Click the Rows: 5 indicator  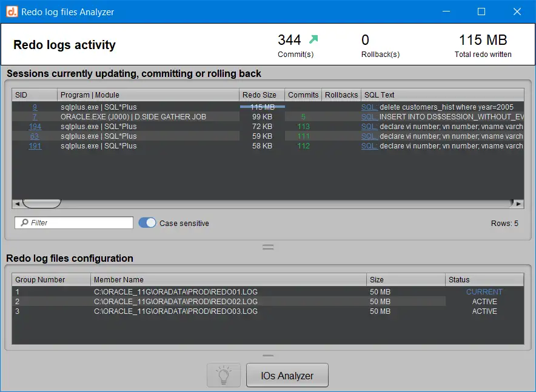click(504, 224)
